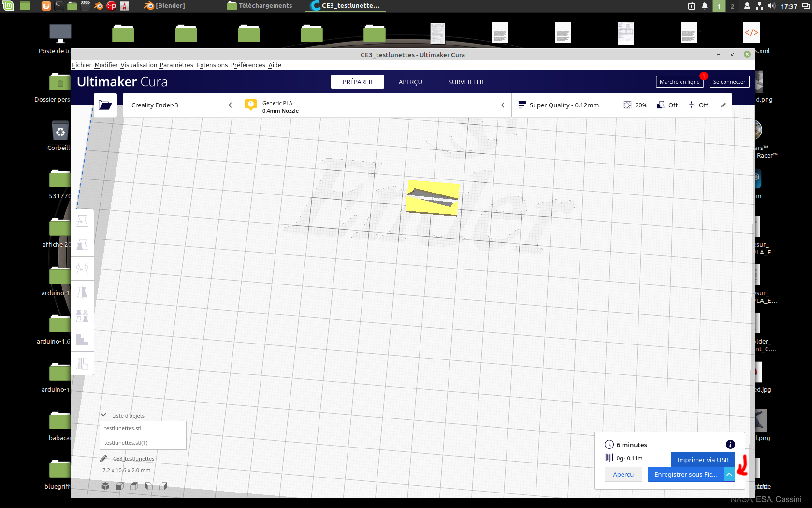Click the support icon showing Off
The width and height of the screenshot is (812, 508).
click(661, 105)
